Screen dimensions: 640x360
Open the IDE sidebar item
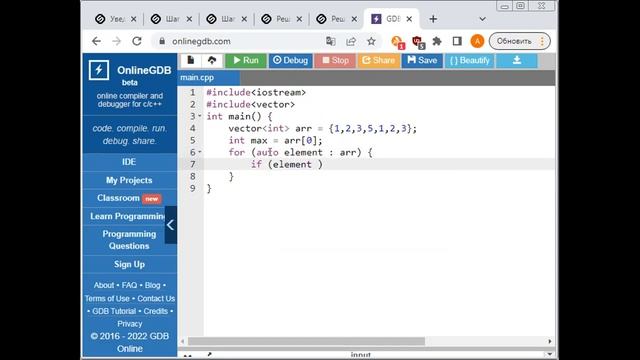click(x=129, y=162)
